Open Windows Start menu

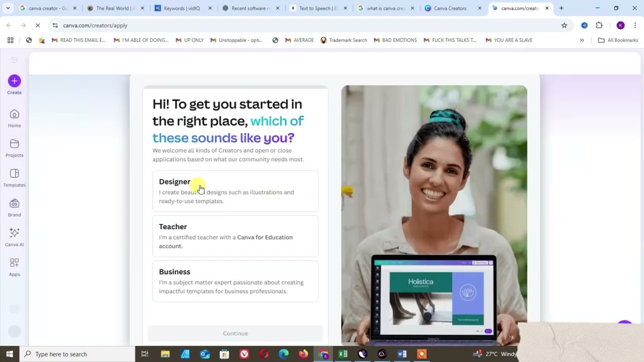point(10,354)
